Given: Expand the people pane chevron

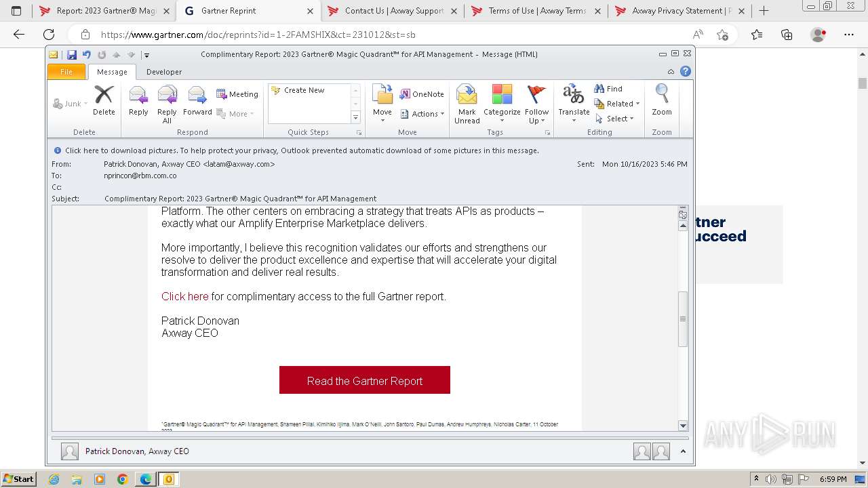Looking at the screenshot, I should click(x=683, y=451).
